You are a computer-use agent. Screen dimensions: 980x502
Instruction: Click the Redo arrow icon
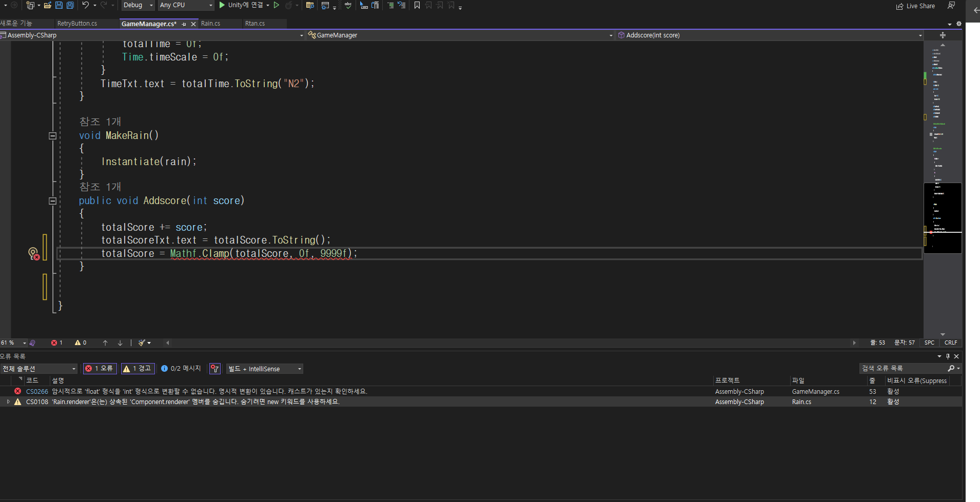coord(104,5)
